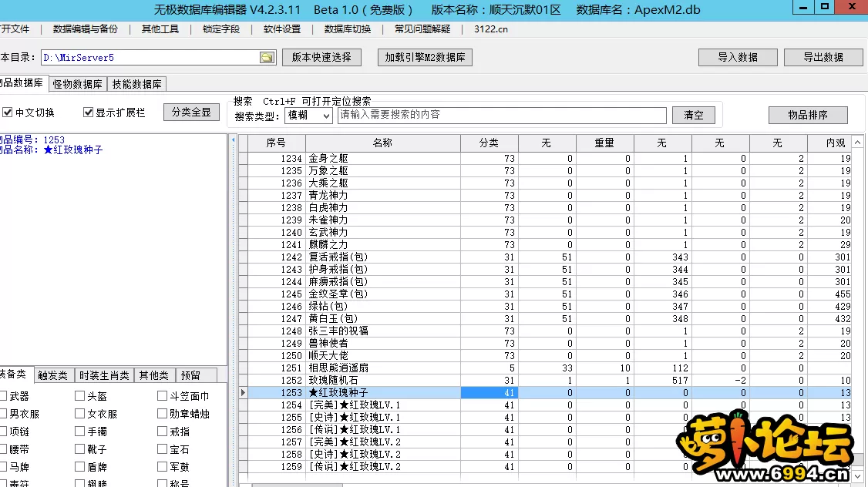868x487 pixels.
Task: Select the 麒麟之力 row
Action: click(545, 244)
